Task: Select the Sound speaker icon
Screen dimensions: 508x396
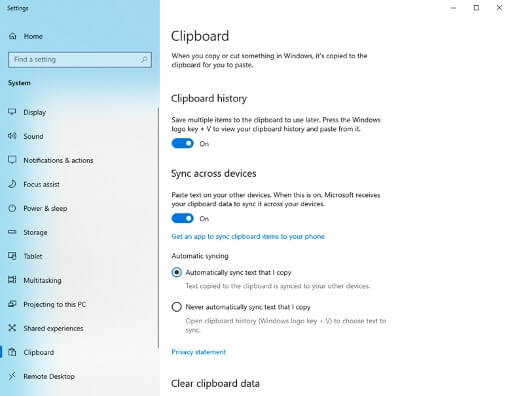Action: pyautogui.click(x=12, y=136)
